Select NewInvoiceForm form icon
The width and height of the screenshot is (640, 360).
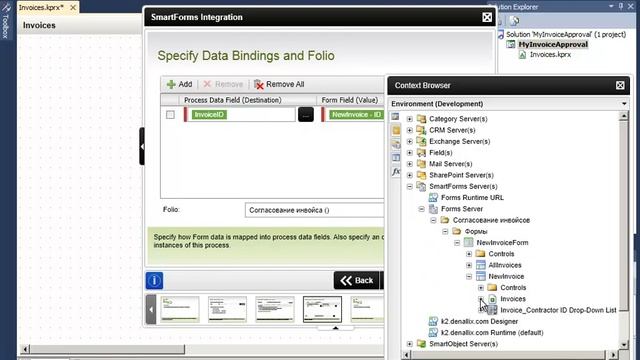pyautogui.click(x=469, y=242)
